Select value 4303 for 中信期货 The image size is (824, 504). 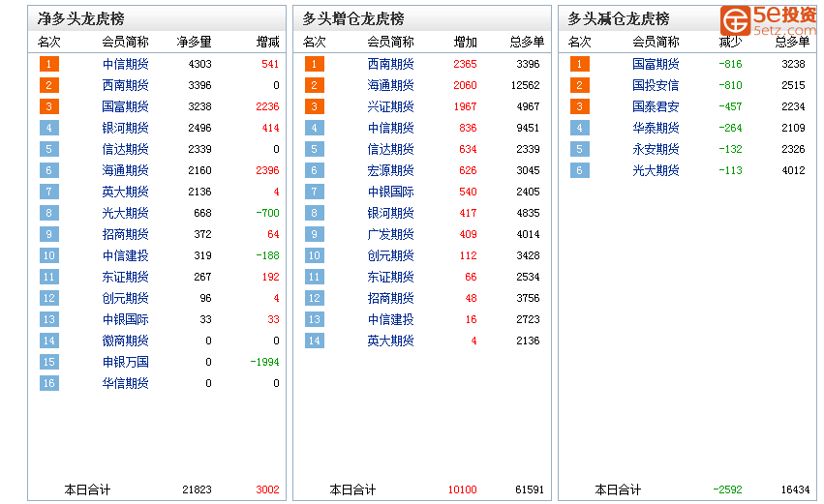(x=199, y=64)
